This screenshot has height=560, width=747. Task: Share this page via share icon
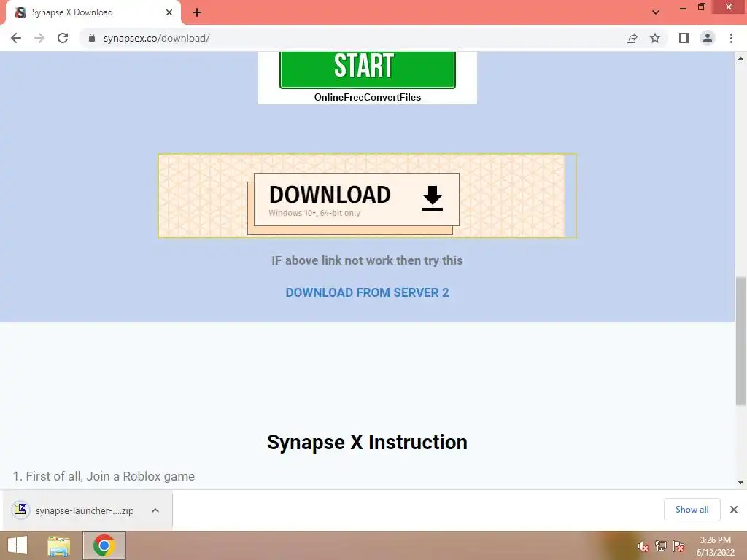coord(632,38)
